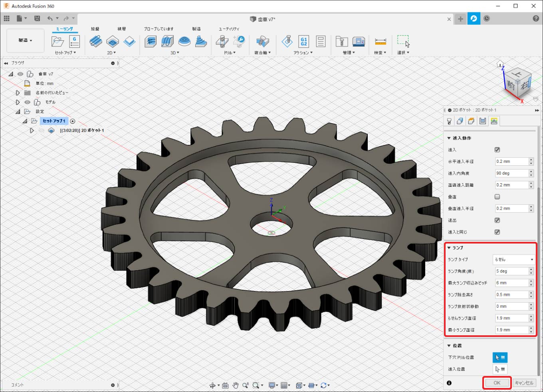Open the Tool tab in the 2D Pocket dialog
This screenshot has height=392, width=543.
pyautogui.click(x=449, y=121)
